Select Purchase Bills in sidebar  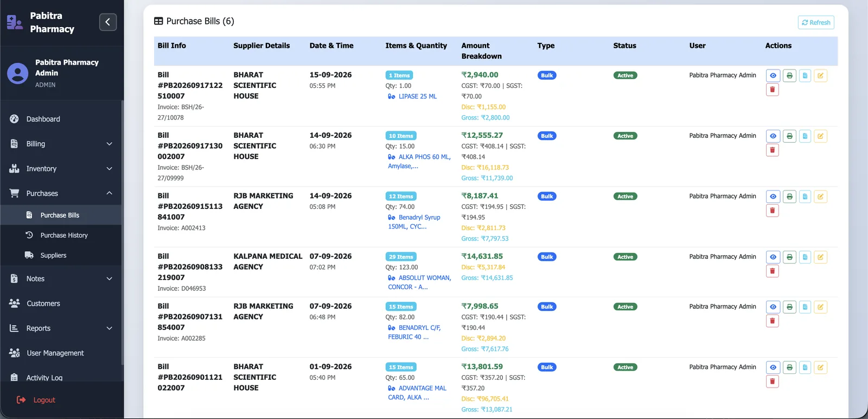(x=61, y=215)
